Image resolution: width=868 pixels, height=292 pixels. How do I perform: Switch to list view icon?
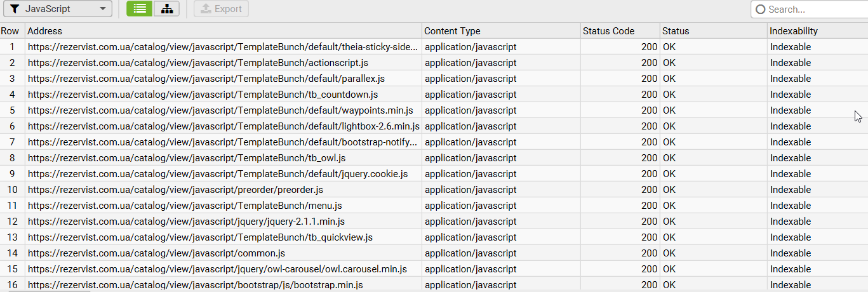coord(140,9)
